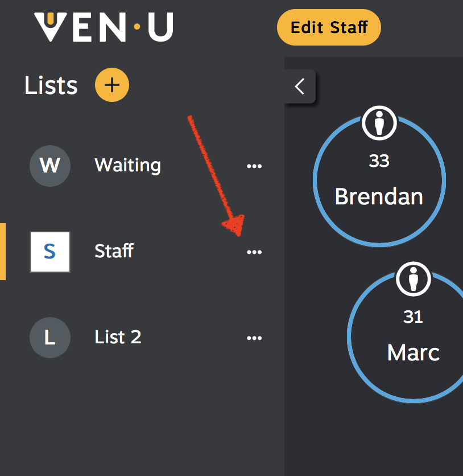
Task: Select the List 2 label
Action: (118, 337)
